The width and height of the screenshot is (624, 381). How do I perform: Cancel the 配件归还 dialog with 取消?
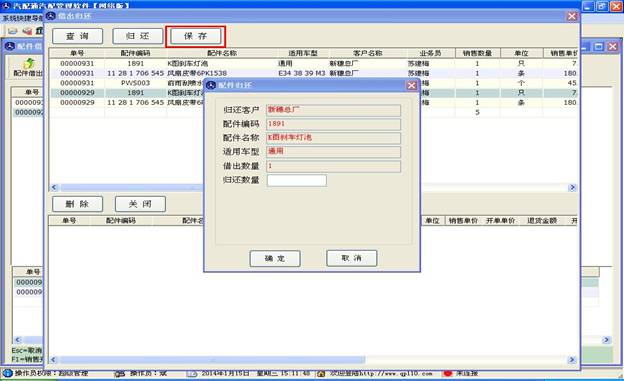pyautogui.click(x=352, y=258)
